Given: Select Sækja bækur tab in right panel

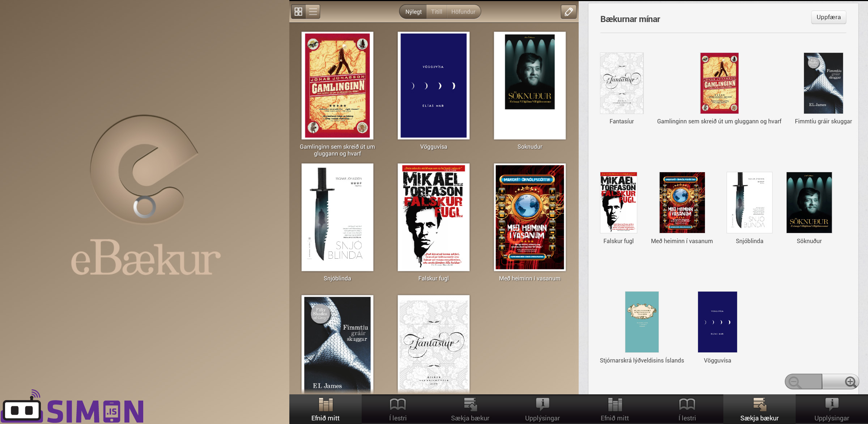Looking at the screenshot, I should coord(759,410).
